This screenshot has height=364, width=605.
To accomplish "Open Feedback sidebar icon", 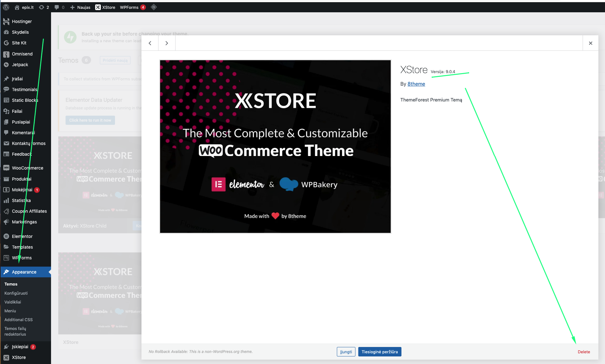I will click(x=6, y=154).
